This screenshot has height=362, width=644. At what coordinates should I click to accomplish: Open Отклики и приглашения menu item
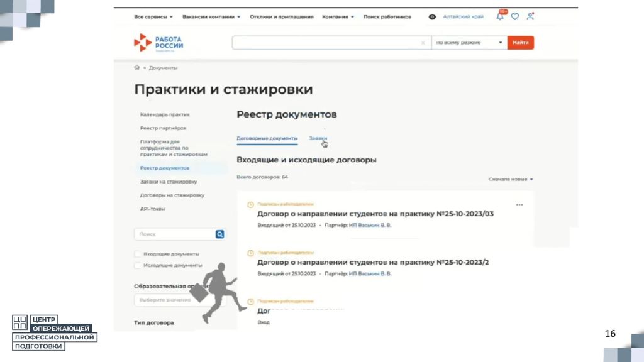[281, 17]
